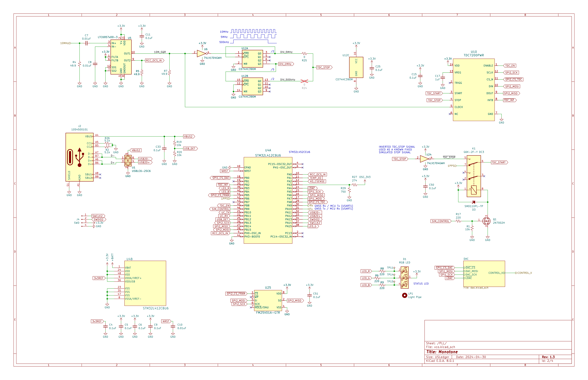The image size is (588, 380).
Task: Open the DAC hierarchical sheet block
Action: [484, 274]
